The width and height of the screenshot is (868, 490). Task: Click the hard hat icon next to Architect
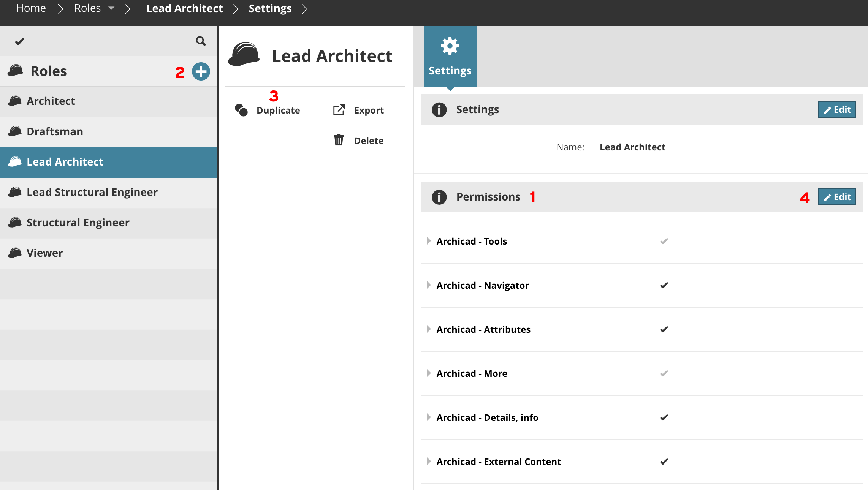(15, 101)
